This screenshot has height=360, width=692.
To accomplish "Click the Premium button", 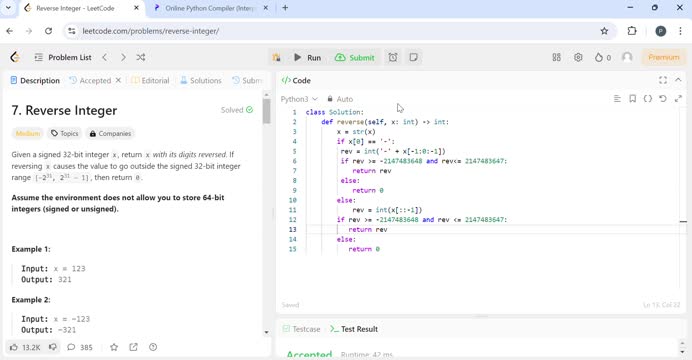I will coord(664,57).
